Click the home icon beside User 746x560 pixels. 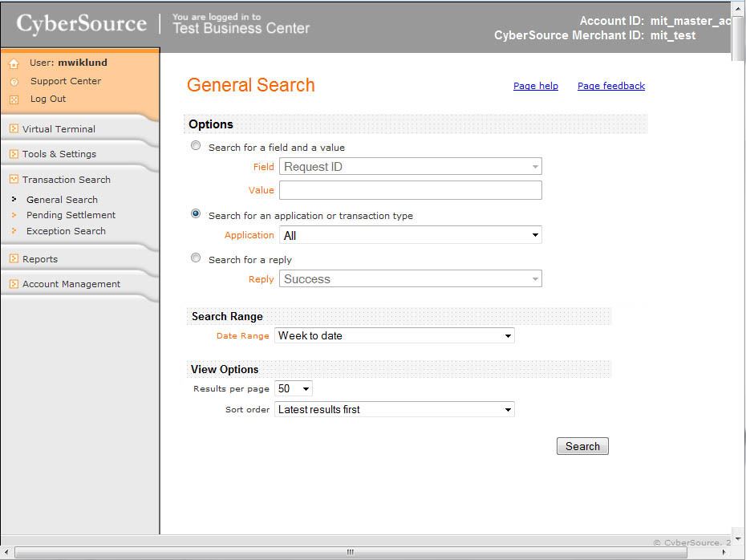pos(14,63)
